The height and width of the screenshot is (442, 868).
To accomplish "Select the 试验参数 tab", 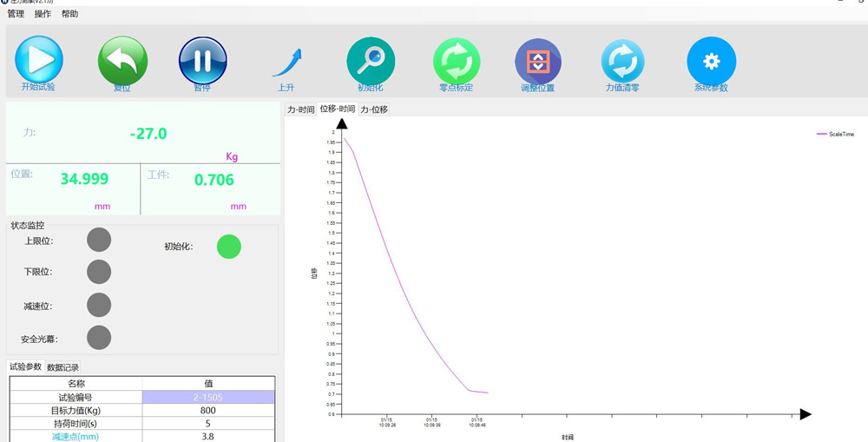I will click(26, 366).
